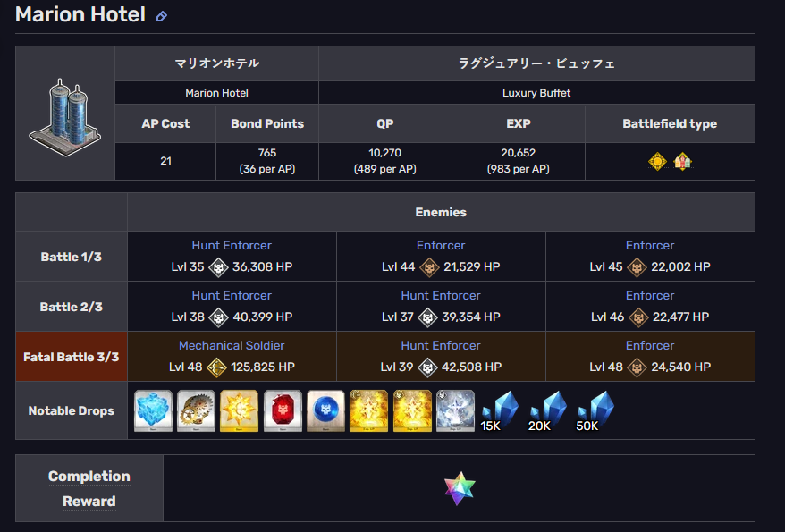Select the 10,270 QP value cell

click(385, 161)
